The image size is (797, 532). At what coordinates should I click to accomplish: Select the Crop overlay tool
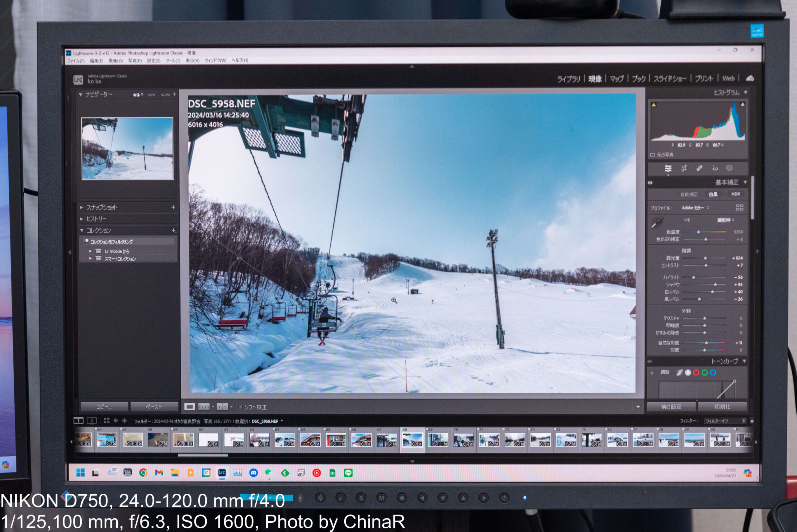(684, 168)
